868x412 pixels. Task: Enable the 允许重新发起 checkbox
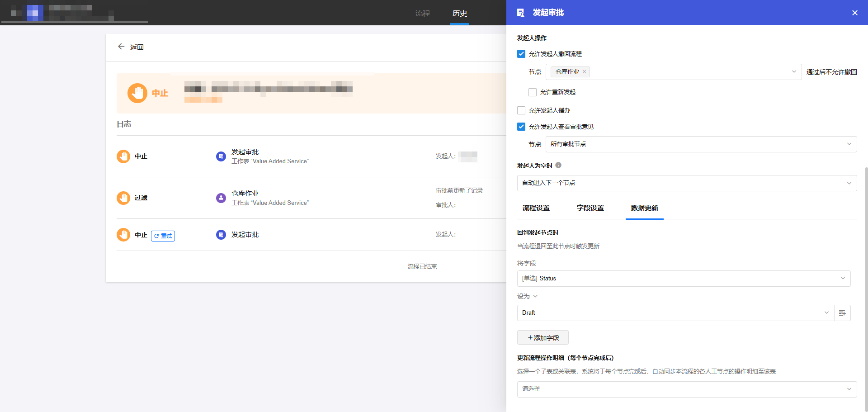(533, 92)
